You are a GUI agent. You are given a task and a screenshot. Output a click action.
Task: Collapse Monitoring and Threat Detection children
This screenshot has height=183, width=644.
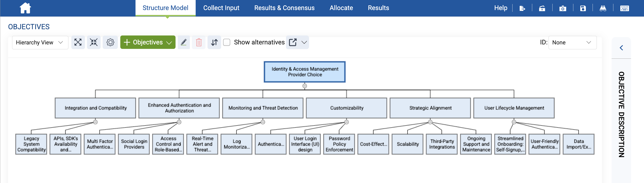pyautogui.click(x=263, y=122)
